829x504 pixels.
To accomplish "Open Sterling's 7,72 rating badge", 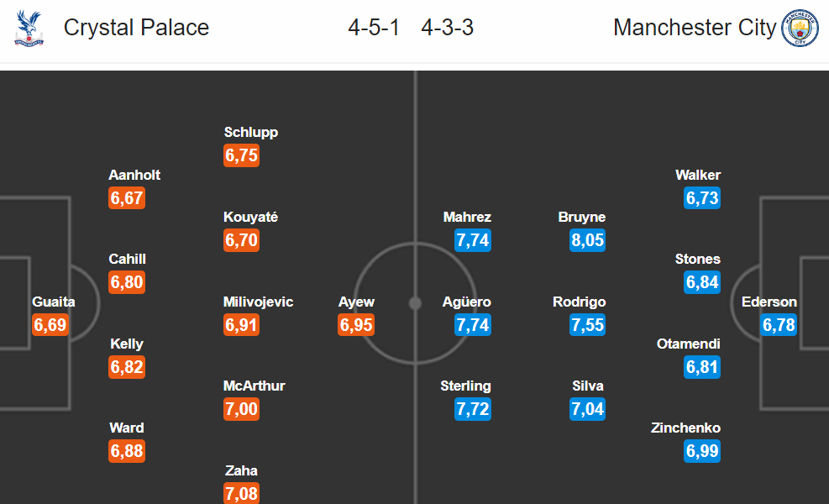I will [x=473, y=409].
